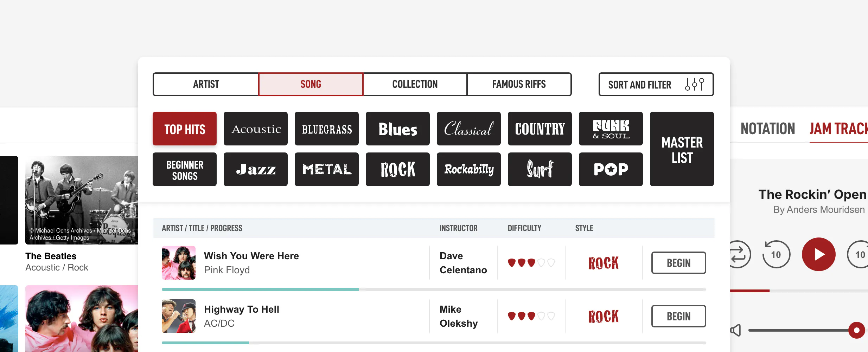Skip forward 10 seconds
868x352 pixels.
858,254
